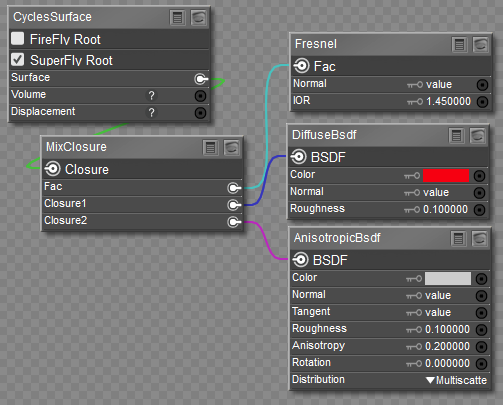Click the Volume input socket on CyclesSurface
Screen dimensions: 503x405
(x=200, y=96)
